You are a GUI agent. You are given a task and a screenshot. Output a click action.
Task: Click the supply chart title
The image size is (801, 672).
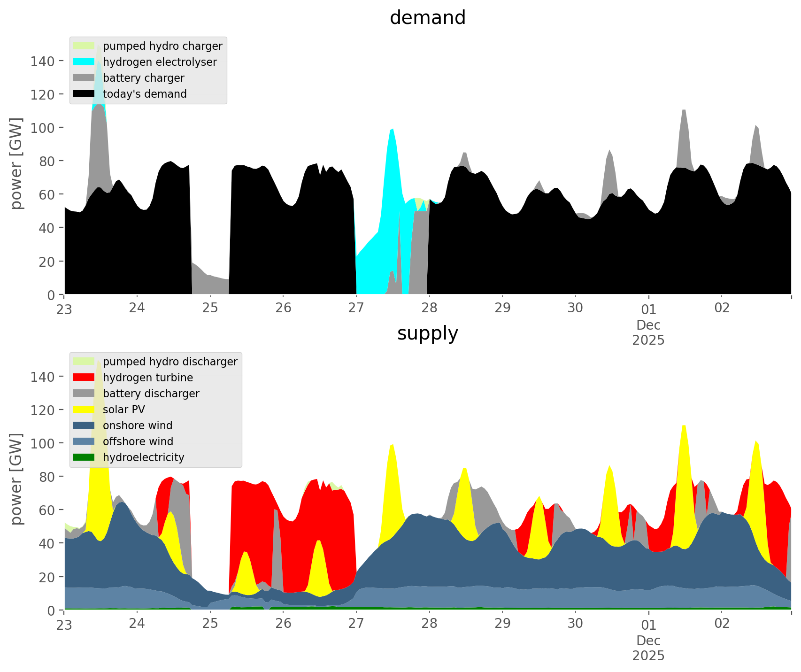point(428,333)
